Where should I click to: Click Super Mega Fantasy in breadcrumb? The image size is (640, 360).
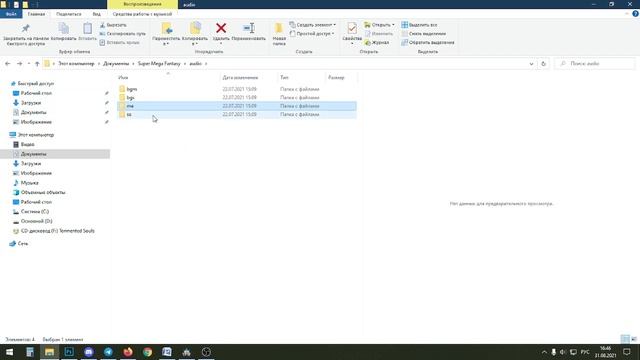point(159,64)
